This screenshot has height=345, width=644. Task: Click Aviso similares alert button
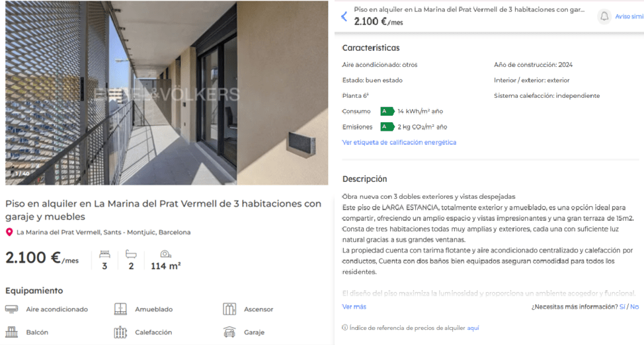(x=629, y=17)
